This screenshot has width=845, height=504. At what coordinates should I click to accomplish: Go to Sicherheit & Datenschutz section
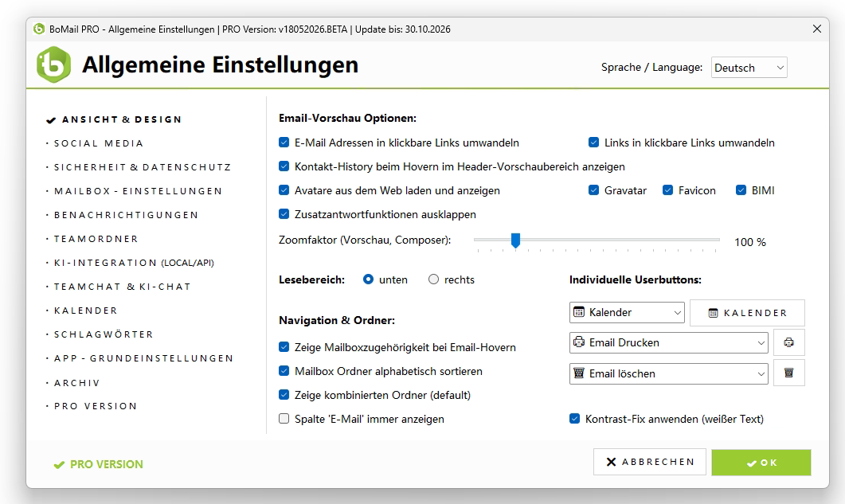pyautogui.click(x=143, y=167)
